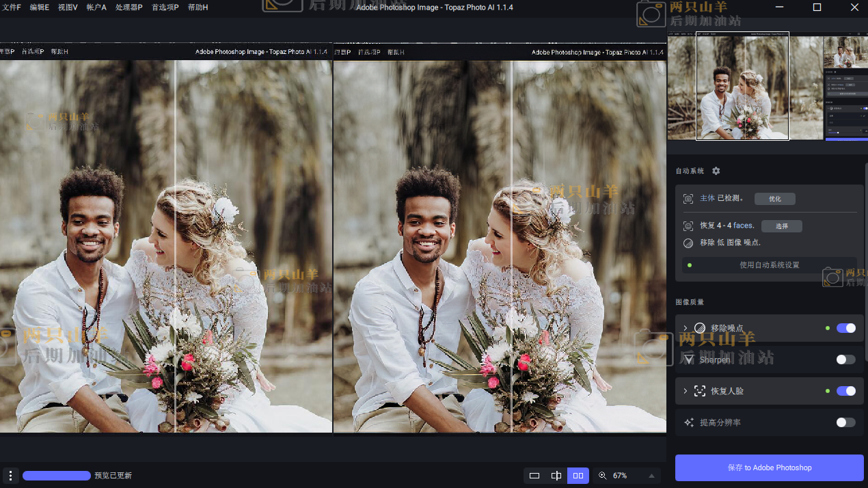Turn off the 恢复人脸 toggle

tap(845, 391)
